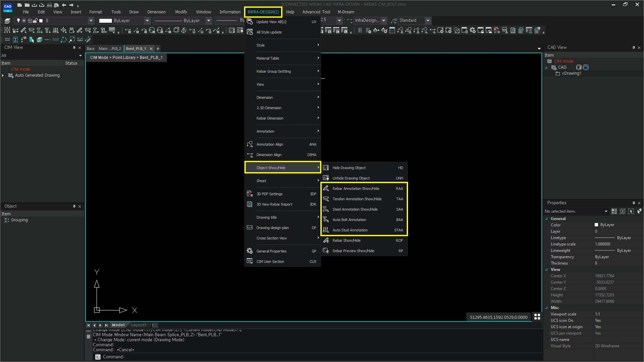Click Update View All icon in the menu
Image resolution: width=644 pixels, height=362 pixels.
pyautogui.click(x=250, y=22)
